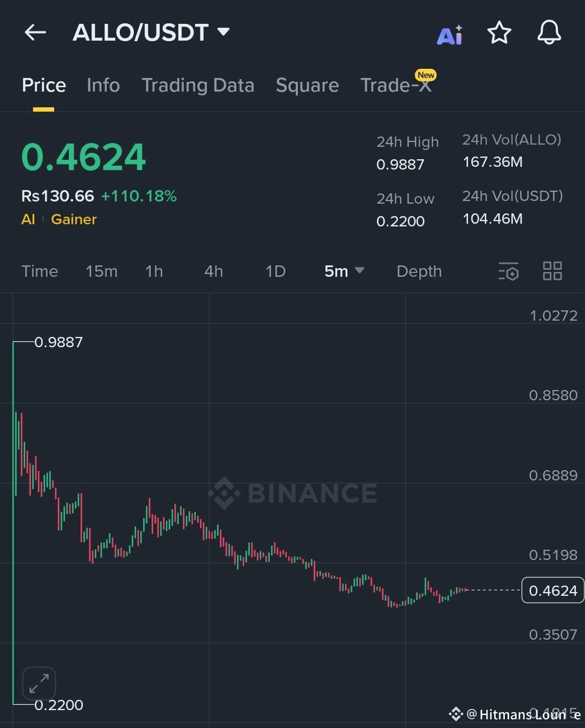585x728 pixels.
Task: Expand the 5m interval dropdown
Action: 359,270
